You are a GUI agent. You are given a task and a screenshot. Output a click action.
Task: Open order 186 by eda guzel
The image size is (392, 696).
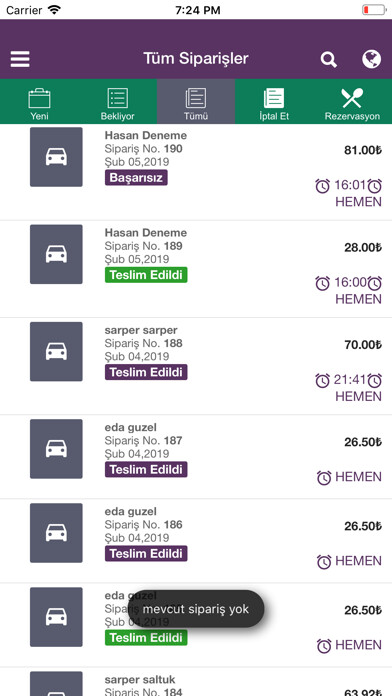pyautogui.click(x=196, y=540)
